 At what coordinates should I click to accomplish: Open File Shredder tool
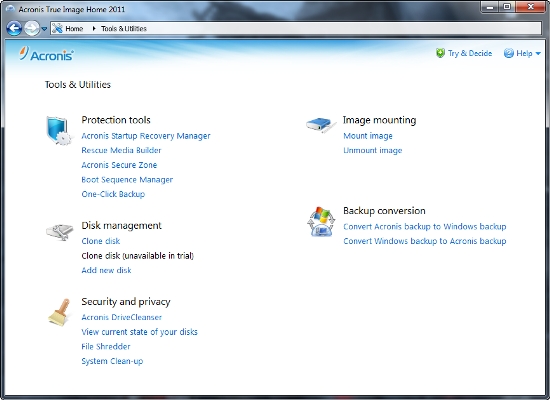tap(106, 347)
